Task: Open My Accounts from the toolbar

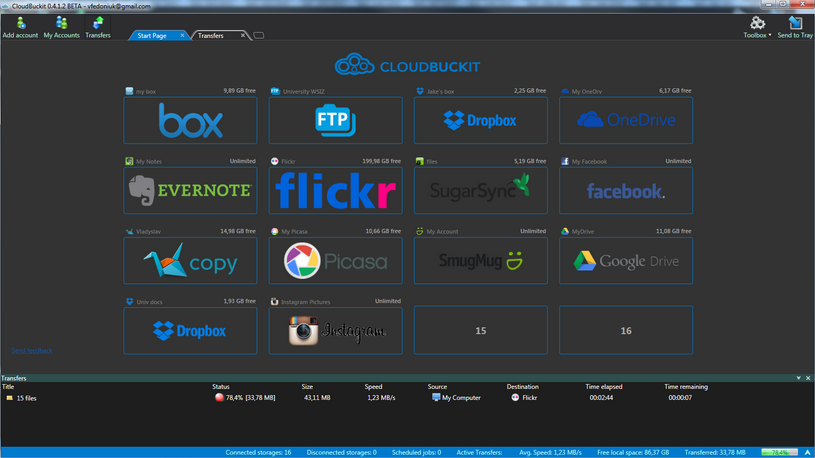Action: click(x=61, y=26)
